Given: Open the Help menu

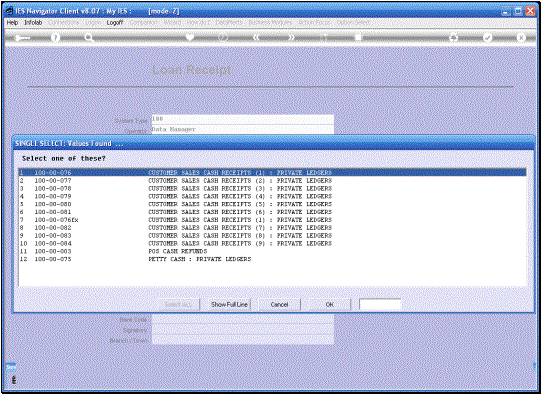Looking at the screenshot, I should pyautogui.click(x=12, y=22).
